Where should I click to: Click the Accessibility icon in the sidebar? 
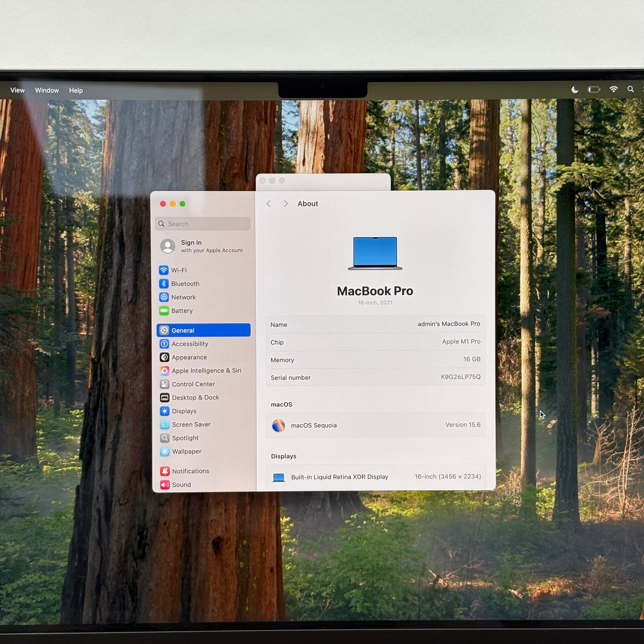[x=164, y=344]
